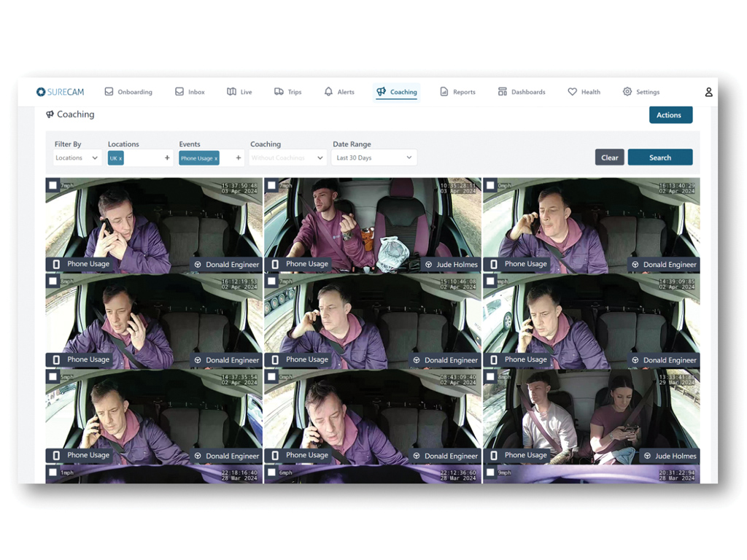This screenshot has width=747, height=560.
Task: Open the 29 Mar Jude Holmes video thumbnail
Action: tap(591, 416)
